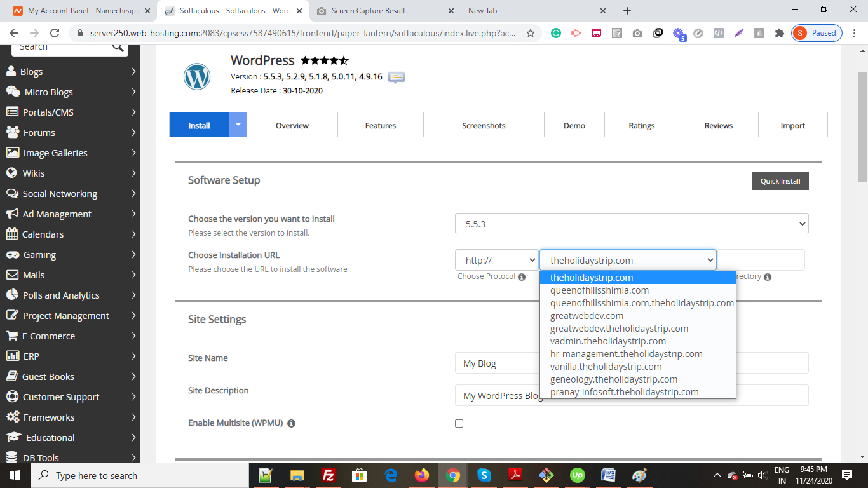Select queenofhillsshimla.com from domain list
The width and height of the screenshot is (868, 488).
click(638, 290)
